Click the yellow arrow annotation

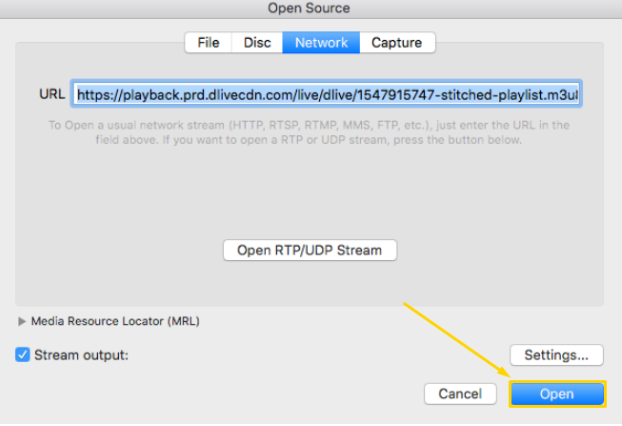pyautogui.click(x=456, y=340)
